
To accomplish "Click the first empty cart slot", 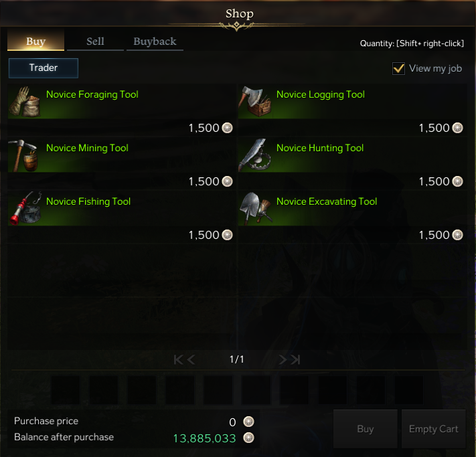I will [66, 390].
